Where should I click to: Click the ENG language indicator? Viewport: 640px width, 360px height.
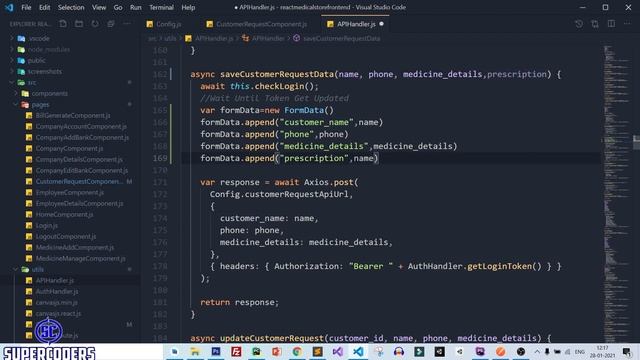[x=580, y=352]
